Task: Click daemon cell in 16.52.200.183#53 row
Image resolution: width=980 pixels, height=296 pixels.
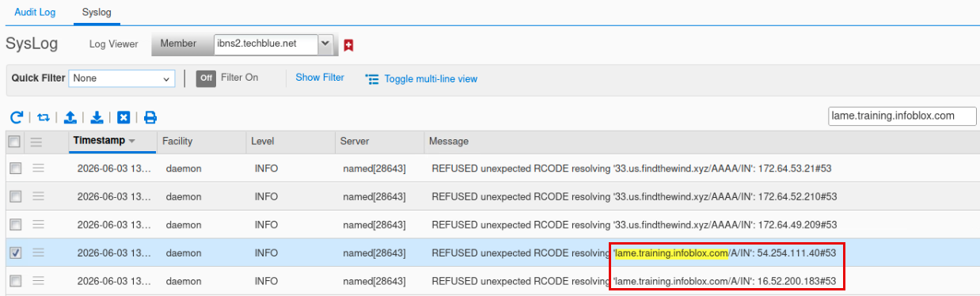Action: tap(184, 281)
